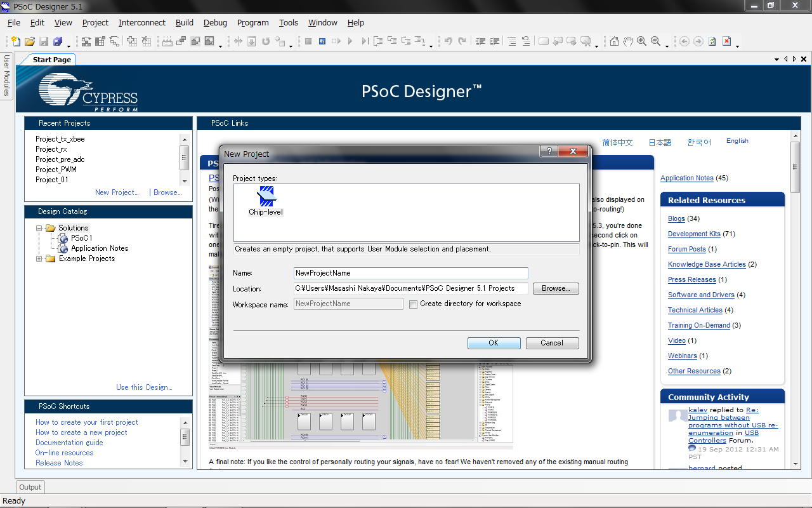
Task: Click the Increase Indent icon
Action: (x=494, y=41)
